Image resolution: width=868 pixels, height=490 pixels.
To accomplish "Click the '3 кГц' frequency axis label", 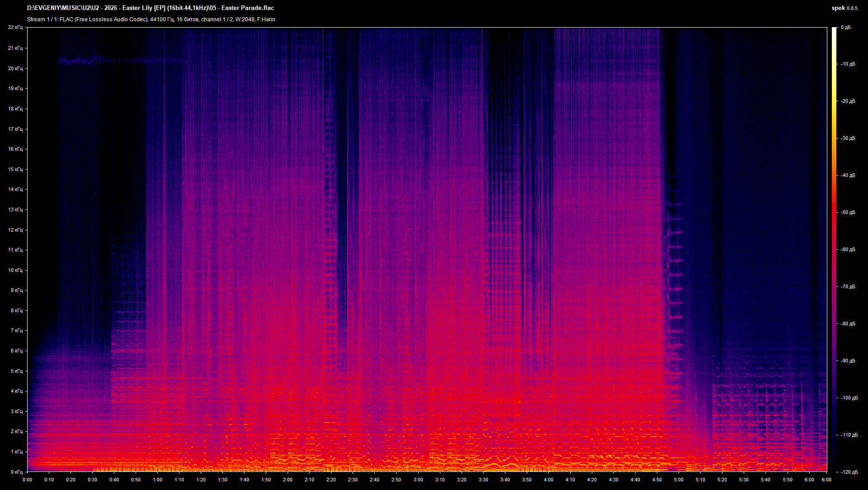I will coord(17,411).
